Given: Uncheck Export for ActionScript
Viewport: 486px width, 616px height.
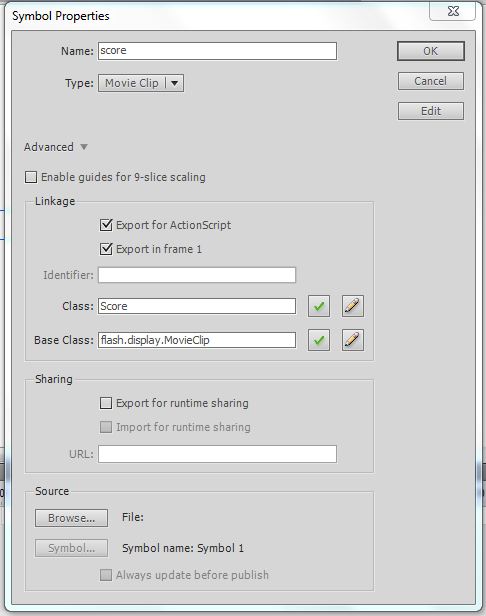Looking at the screenshot, I should click(x=106, y=225).
